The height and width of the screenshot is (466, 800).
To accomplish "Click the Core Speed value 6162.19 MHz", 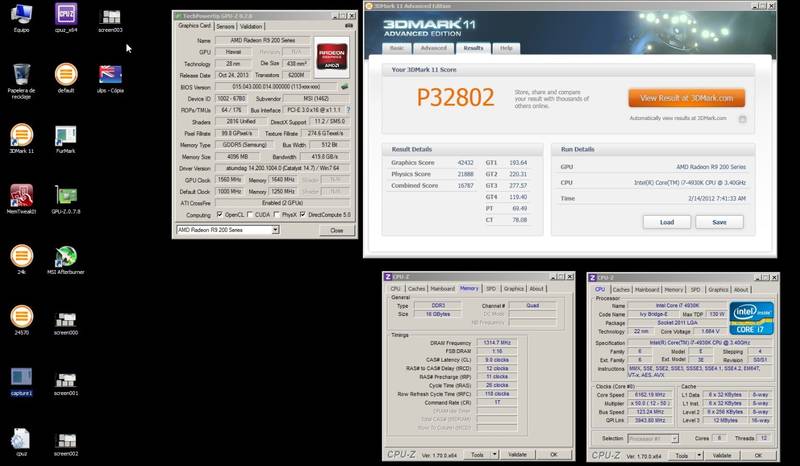I will coord(649,395).
